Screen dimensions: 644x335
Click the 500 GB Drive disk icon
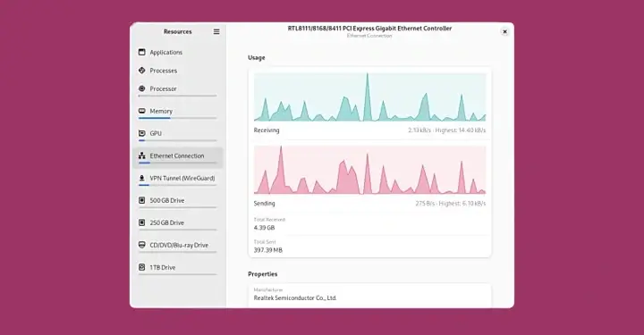142,200
